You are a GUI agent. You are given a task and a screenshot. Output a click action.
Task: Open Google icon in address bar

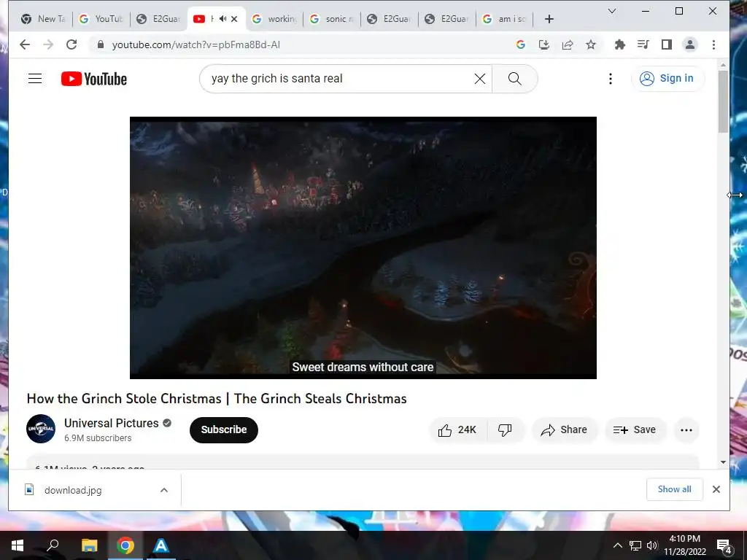(x=520, y=44)
